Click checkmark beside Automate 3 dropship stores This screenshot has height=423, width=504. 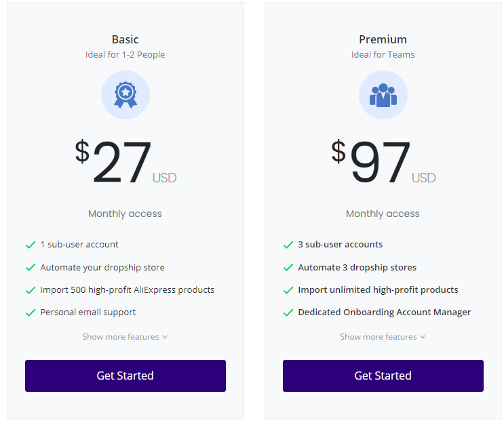(288, 267)
